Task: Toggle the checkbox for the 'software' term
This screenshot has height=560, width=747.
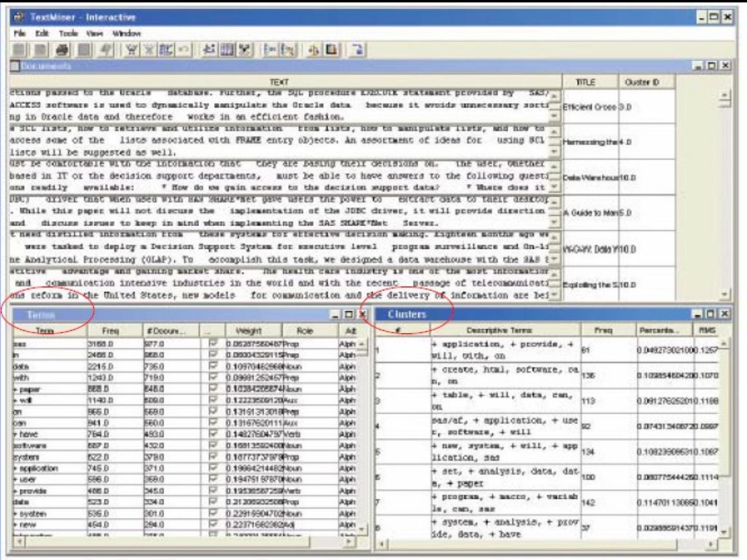Action: (x=213, y=445)
